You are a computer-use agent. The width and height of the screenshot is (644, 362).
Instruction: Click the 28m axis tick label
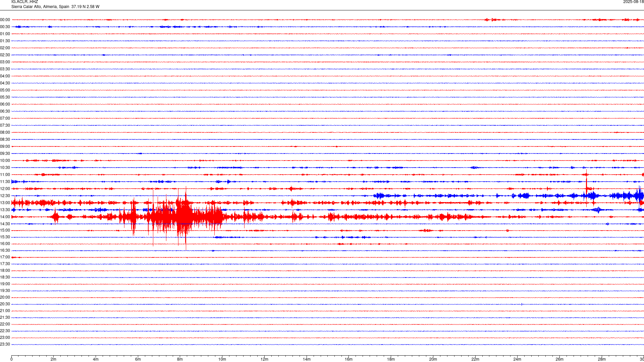click(602, 359)
